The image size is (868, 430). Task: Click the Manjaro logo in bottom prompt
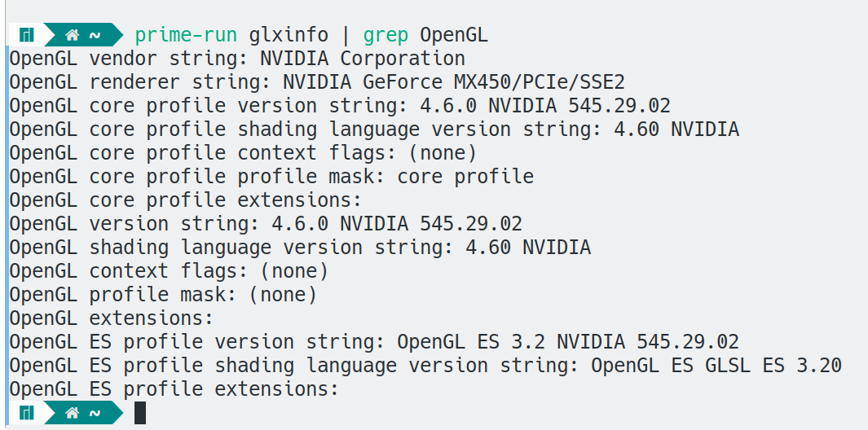pos(27,413)
